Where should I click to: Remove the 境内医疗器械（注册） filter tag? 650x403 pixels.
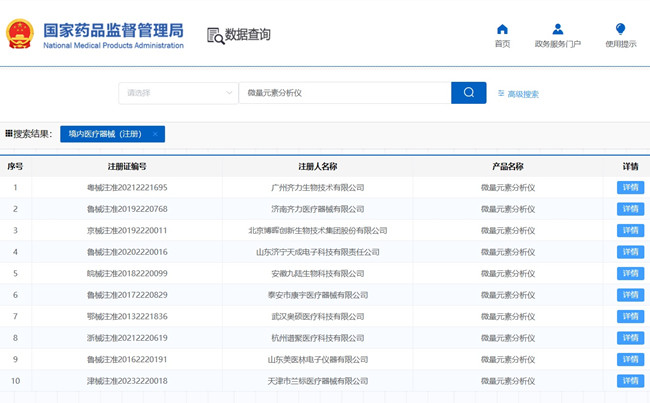click(x=155, y=134)
